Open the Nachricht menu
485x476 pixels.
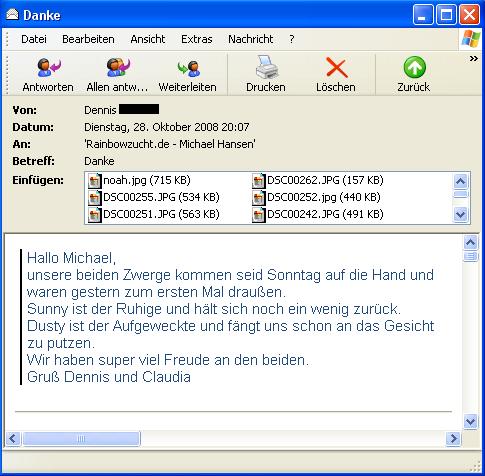pyautogui.click(x=251, y=39)
